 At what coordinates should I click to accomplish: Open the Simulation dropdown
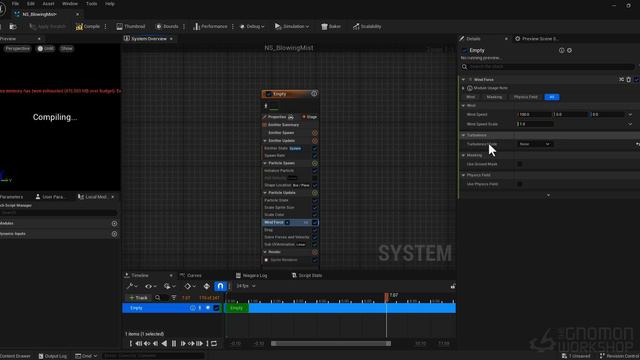(x=291, y=27)
